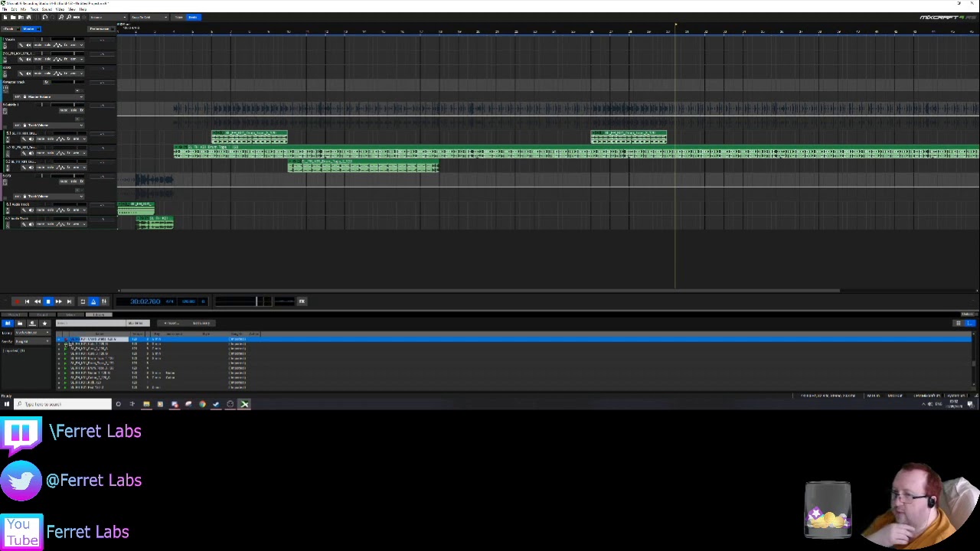Jump to the end using the transport
This screenshot has height=551, width=980.
pos(68,302)
